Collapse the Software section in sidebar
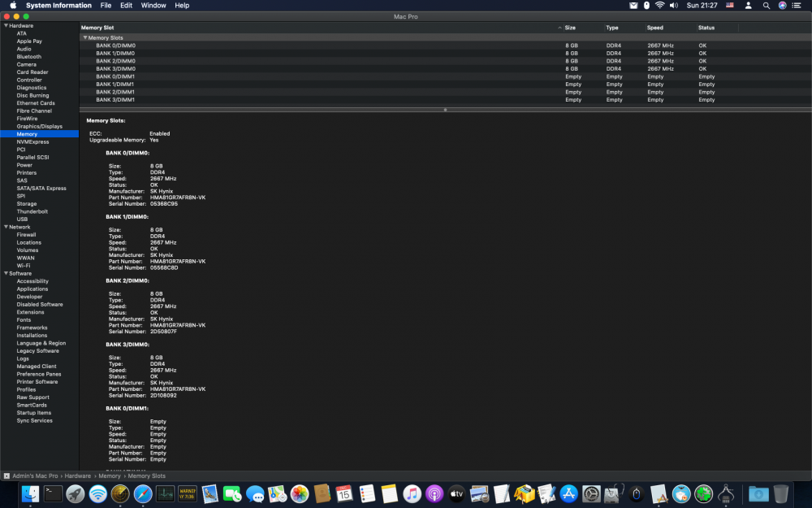 [6, 273]
